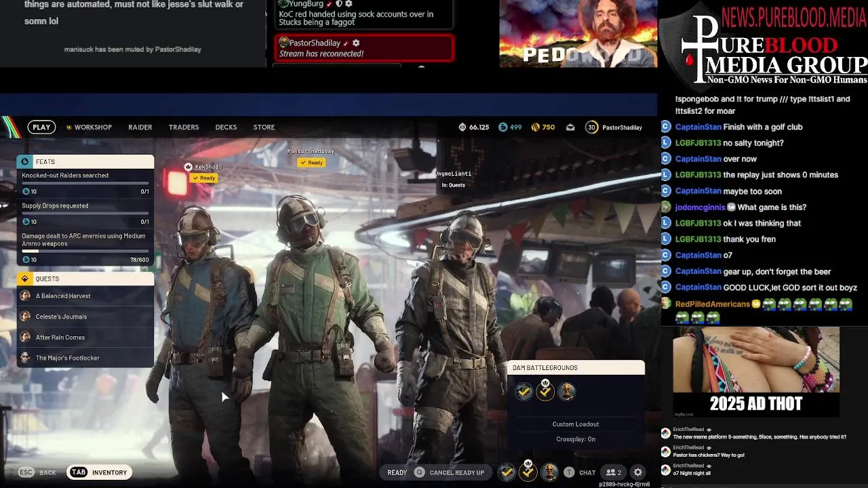This screenshot has height=488, width=868.
Task: Click the gold Raider Tokens icon showing 750
Action: 535,127
